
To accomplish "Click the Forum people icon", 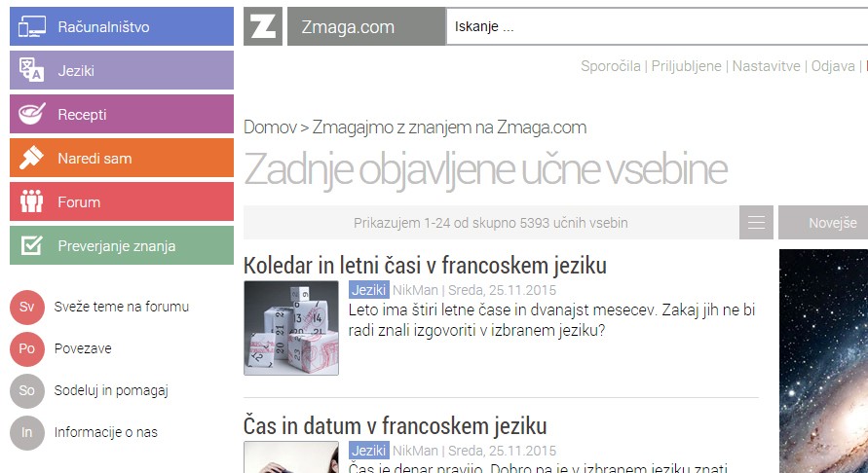I will [x=32, y=202].
